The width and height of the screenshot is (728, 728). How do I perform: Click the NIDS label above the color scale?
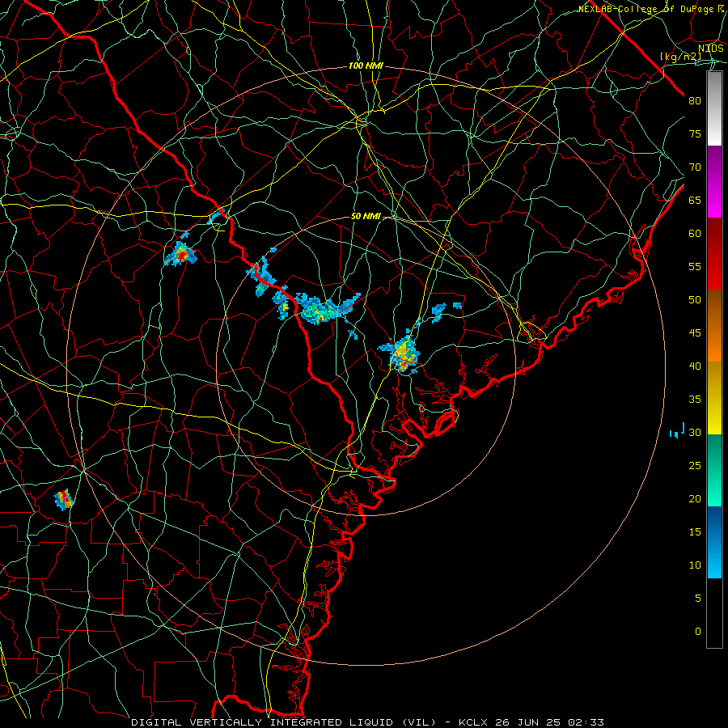pyautogui.click(x=711, y=48)
